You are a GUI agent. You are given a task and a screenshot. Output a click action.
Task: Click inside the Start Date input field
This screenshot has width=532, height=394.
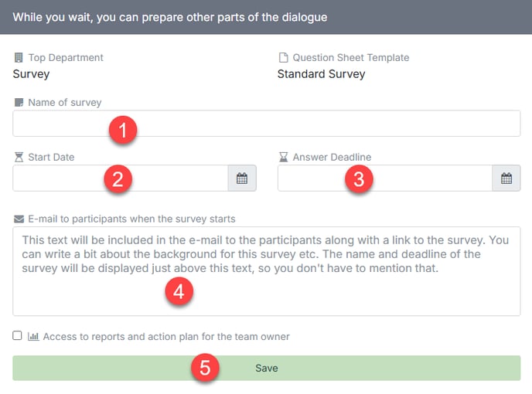click(121, 178)
